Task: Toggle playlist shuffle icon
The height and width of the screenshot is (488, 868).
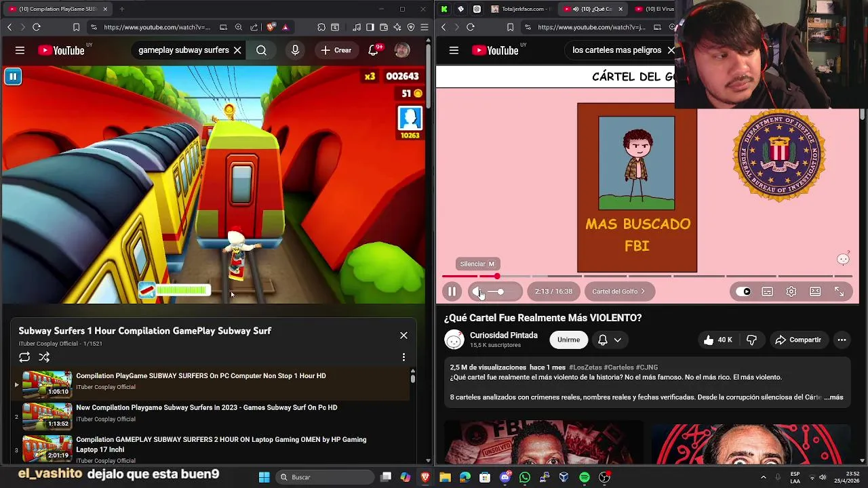Action: [x=44, y=357]
